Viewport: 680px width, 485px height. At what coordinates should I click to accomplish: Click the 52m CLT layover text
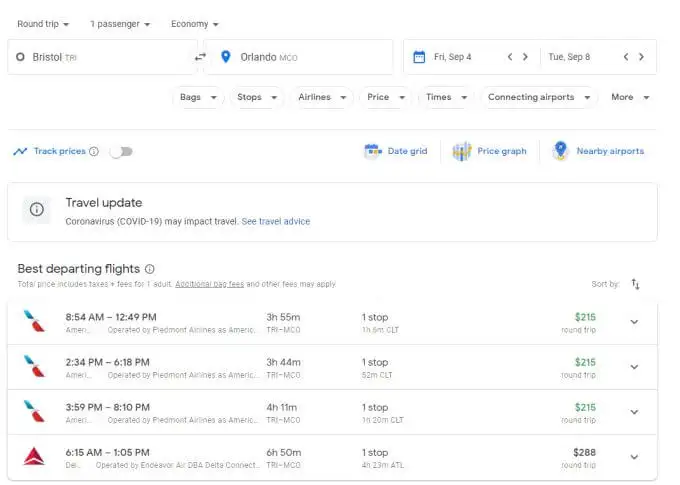coord(377,375)
